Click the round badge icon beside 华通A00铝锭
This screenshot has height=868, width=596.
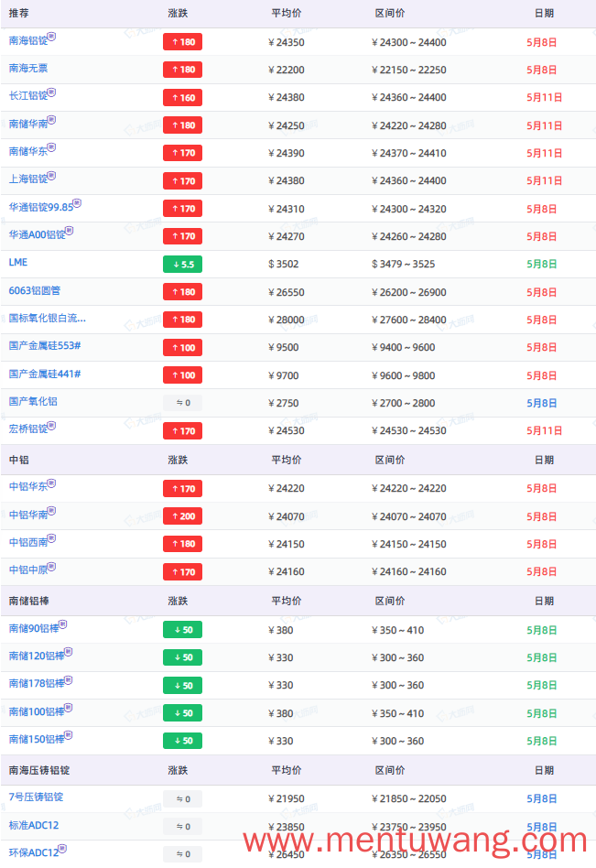[x=70, y=231]
